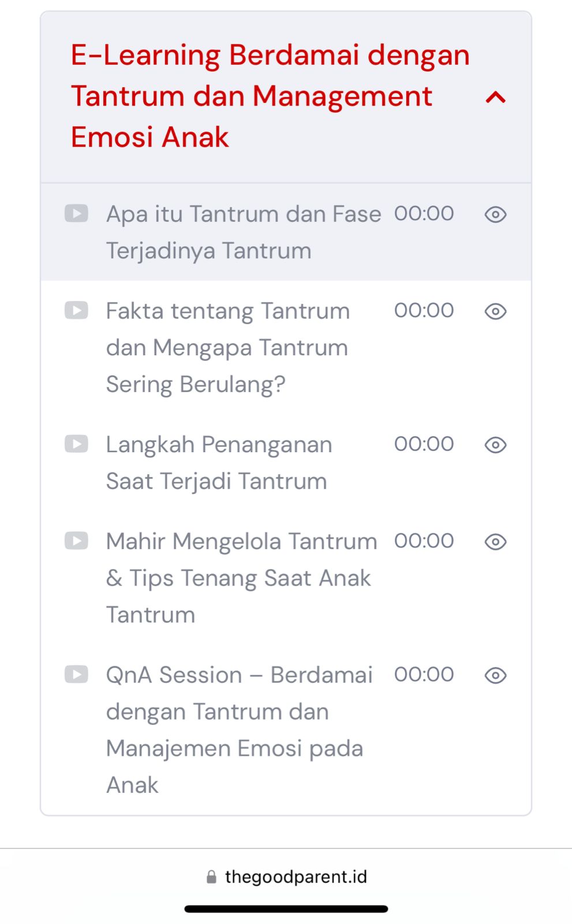Click the video icon beside Apa itu Tantrum
This screenshot has width=572, height=924.
click(76, 214)
